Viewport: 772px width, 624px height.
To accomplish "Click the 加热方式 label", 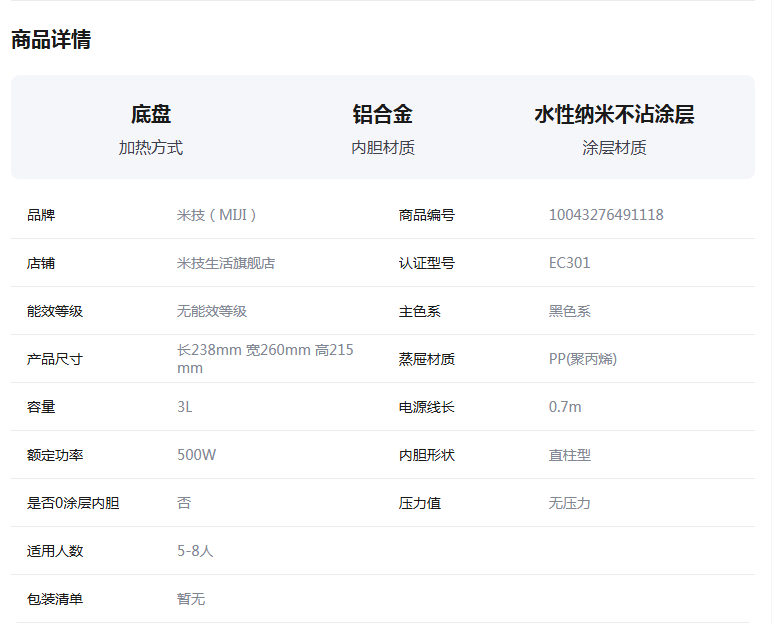I will [x=151, y=148].
